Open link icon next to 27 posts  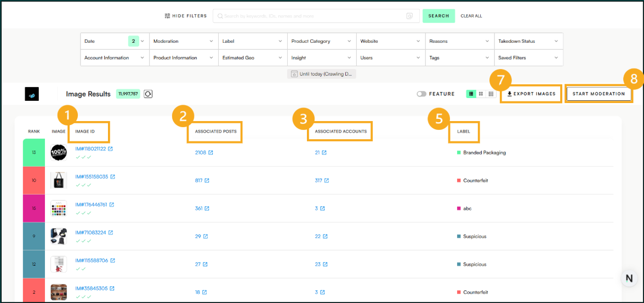tap(205, 265)
